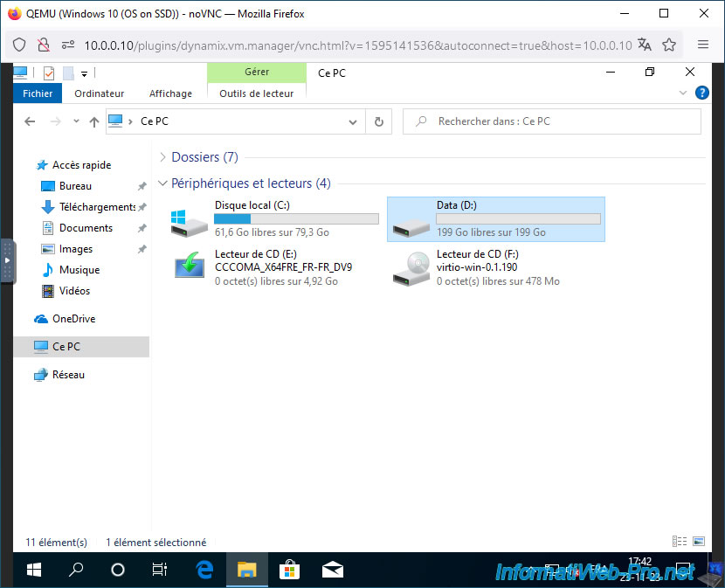Open the Customize Quick Access Toolbar dropdown
The image size is (725, 588).
(x=84, y=73)
